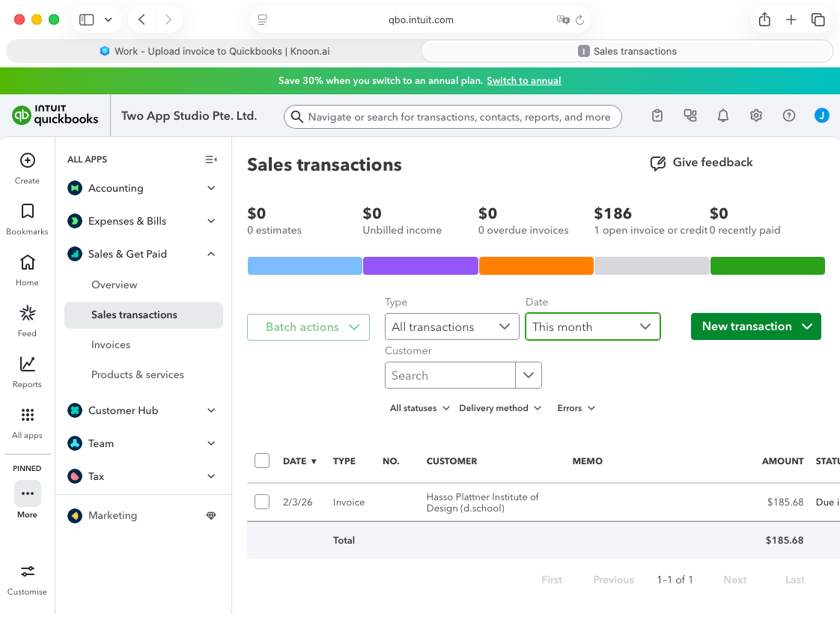Open the notifications bell

tap(722, 115)
